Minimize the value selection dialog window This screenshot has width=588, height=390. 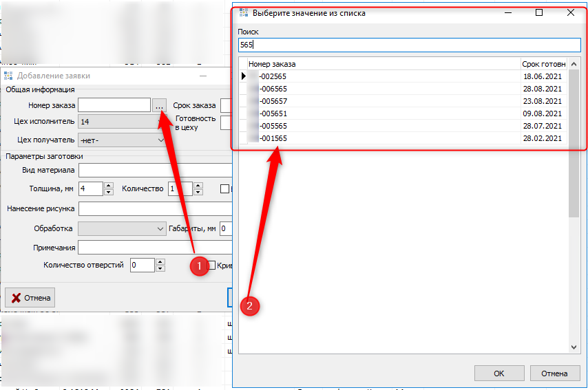[508, 12]
